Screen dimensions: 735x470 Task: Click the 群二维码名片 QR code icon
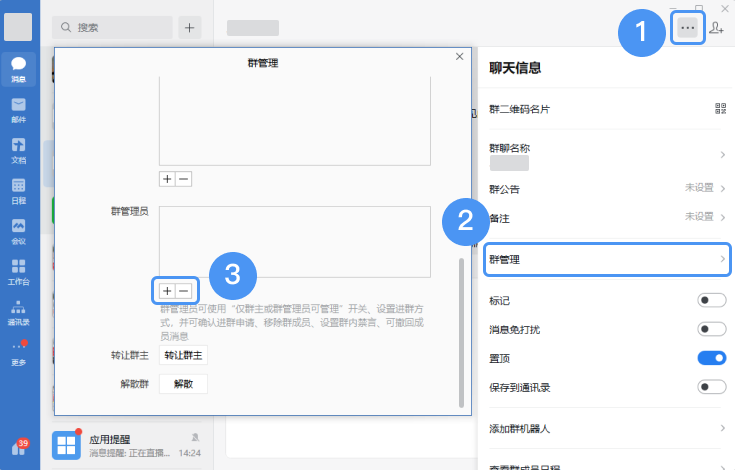pos(720,108)
